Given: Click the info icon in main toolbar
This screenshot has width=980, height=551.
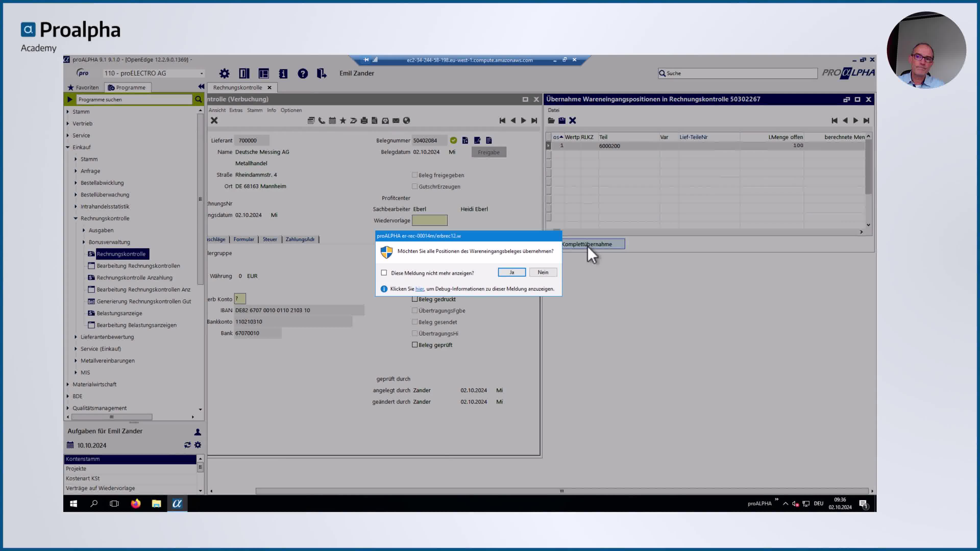Looking at the screenshot, I should 283,73.
